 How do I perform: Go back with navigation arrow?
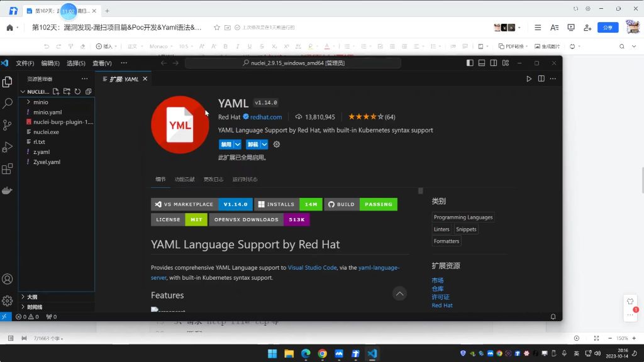(164, 63)
